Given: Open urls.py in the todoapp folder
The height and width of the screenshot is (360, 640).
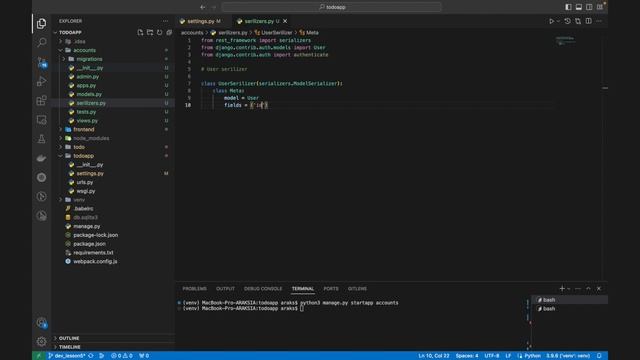Looking at the screenshot, I should (x=84, y=182).
